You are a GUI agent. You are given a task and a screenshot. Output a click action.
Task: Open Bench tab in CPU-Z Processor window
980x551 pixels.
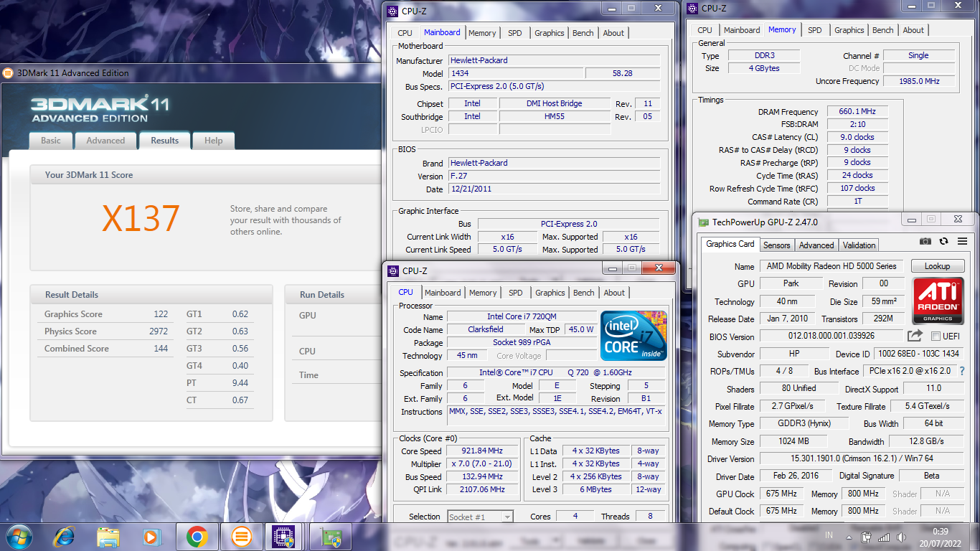(x=584, y=293)
